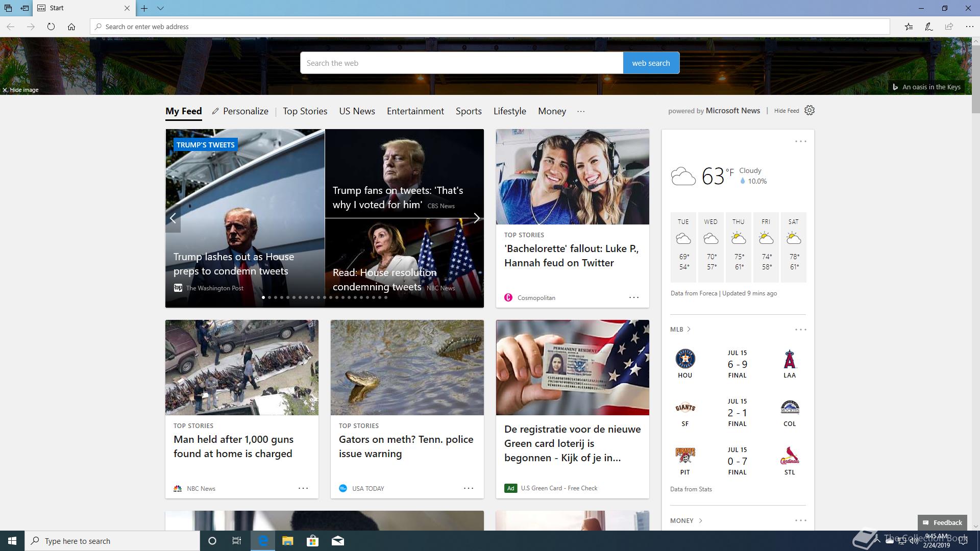Switch to the My Feed tab
This screenshot has width=980, height=551.
coord(184,111)
